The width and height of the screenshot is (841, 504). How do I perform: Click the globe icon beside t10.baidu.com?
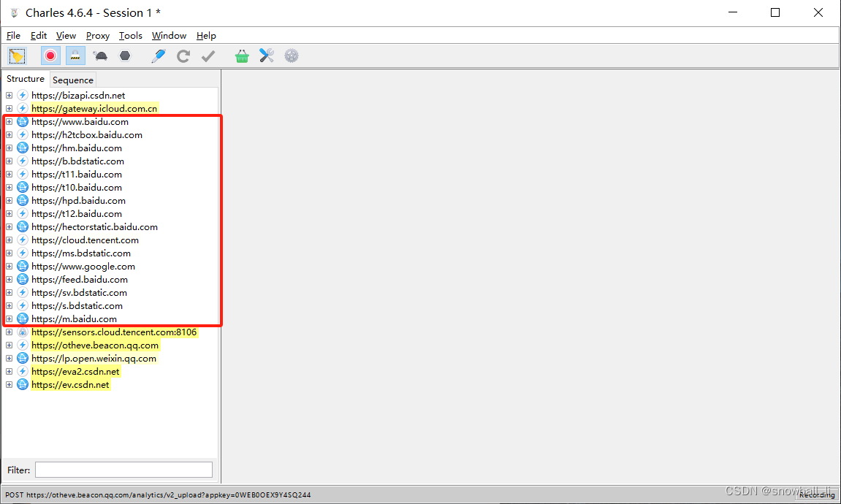click(x=23, y=187)
